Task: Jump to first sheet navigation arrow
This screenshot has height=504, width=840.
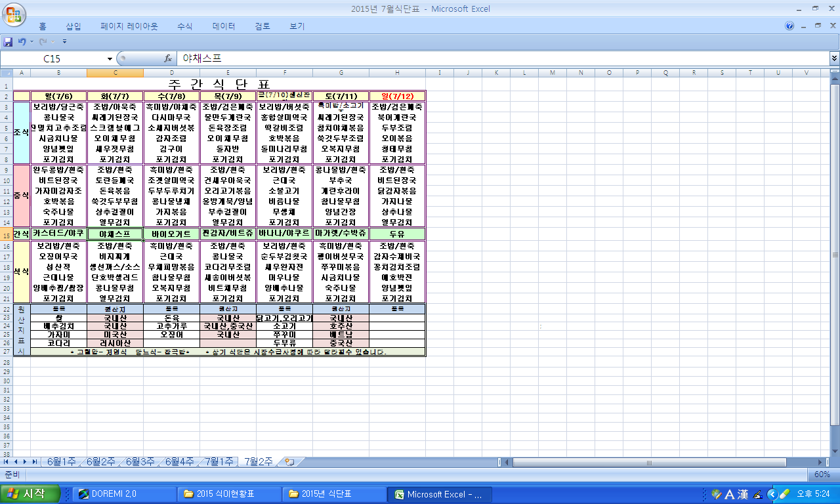Action: point(7,462)
